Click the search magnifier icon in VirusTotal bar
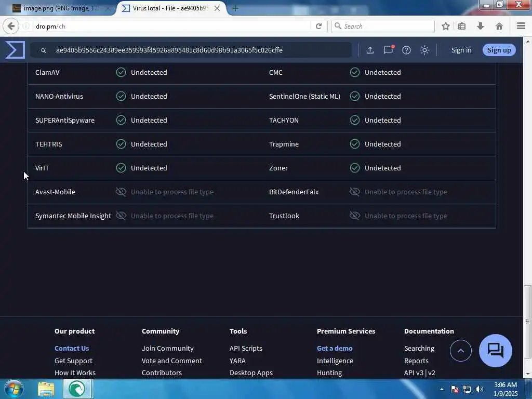This screenshot has width=532, height=399. (x=44, y=50)
